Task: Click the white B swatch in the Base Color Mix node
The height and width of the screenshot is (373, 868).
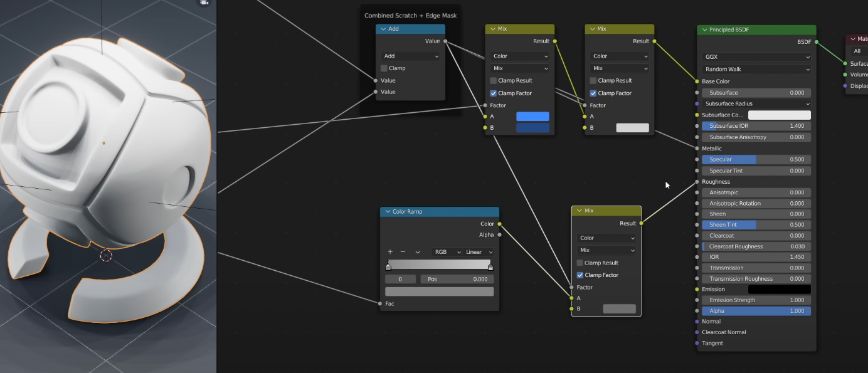Action: coord(632,128)
